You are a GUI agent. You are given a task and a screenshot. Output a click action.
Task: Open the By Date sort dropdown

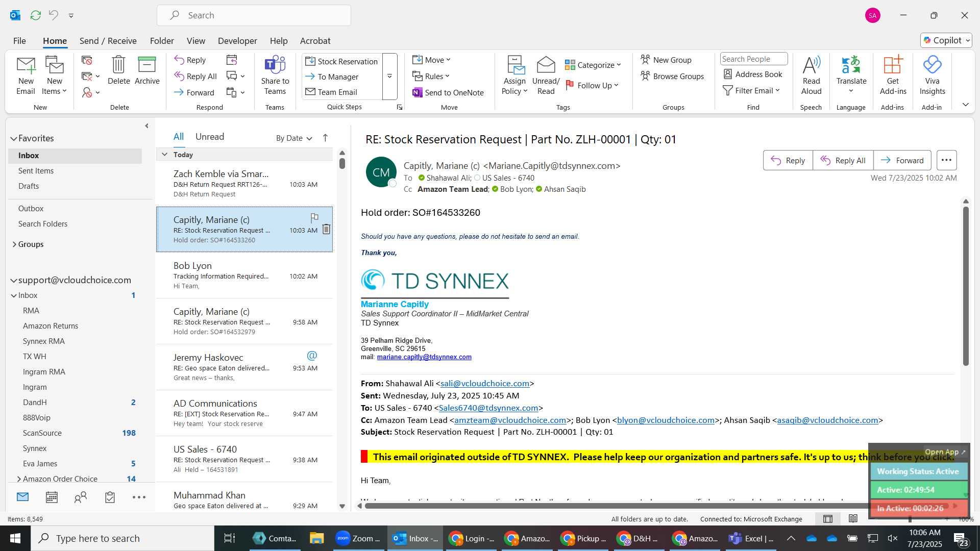294,138
